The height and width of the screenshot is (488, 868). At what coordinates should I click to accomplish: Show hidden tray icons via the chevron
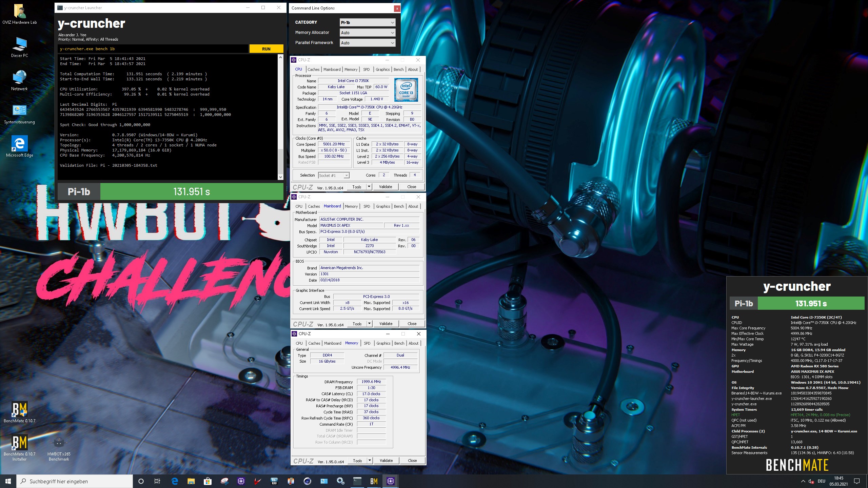[803, 481]
